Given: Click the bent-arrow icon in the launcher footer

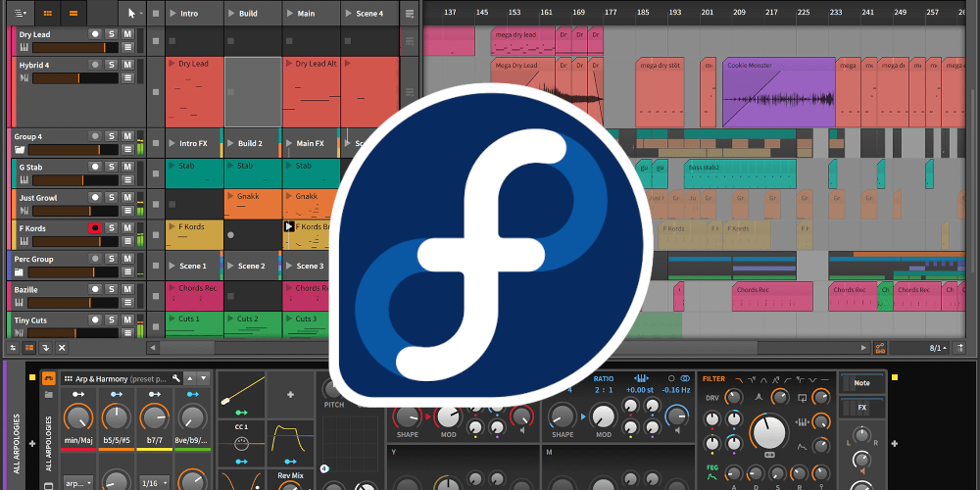Looking at the screenshot, I should pyautogui.click(x=45, y=348).
